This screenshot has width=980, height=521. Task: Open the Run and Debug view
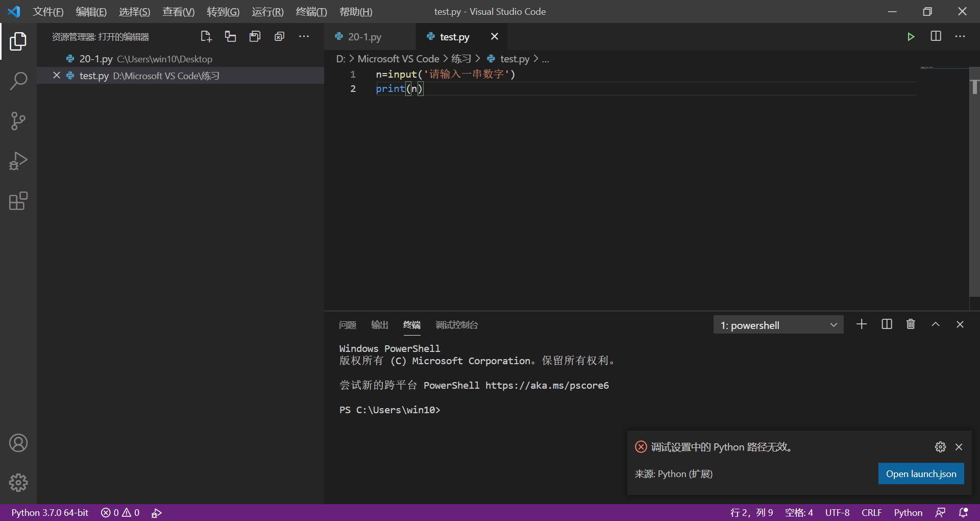tap(18, 161)
